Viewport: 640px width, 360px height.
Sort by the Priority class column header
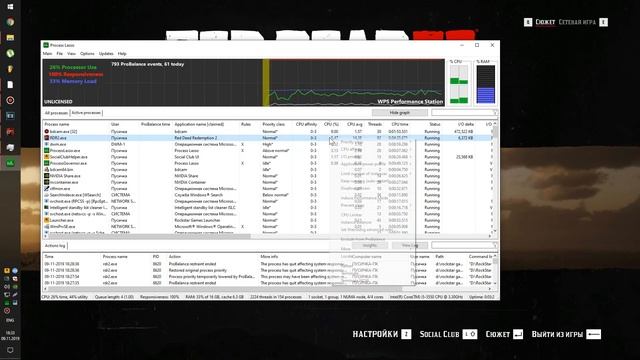tap(273, 124)
